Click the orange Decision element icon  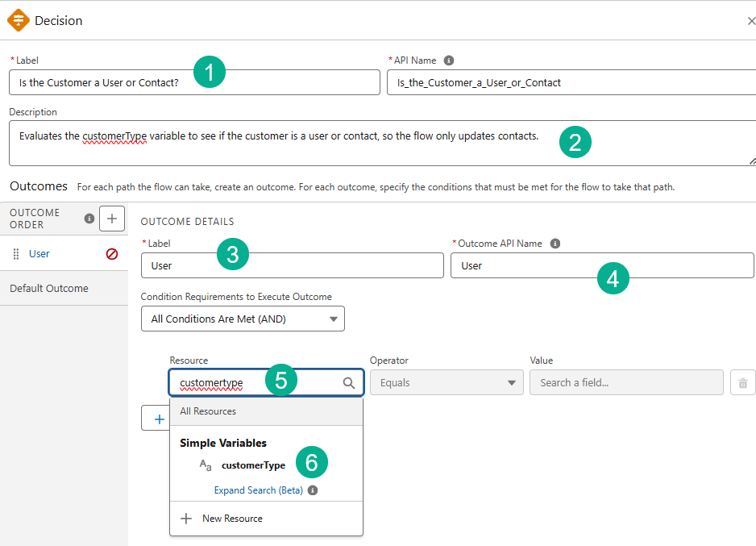(19, 20)
